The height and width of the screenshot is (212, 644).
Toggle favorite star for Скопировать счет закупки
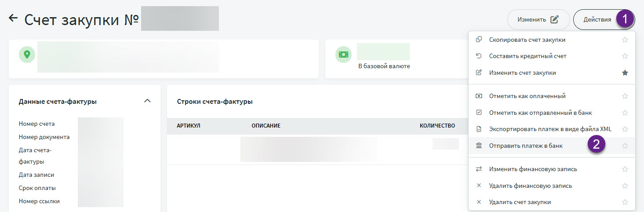(625, 40)
